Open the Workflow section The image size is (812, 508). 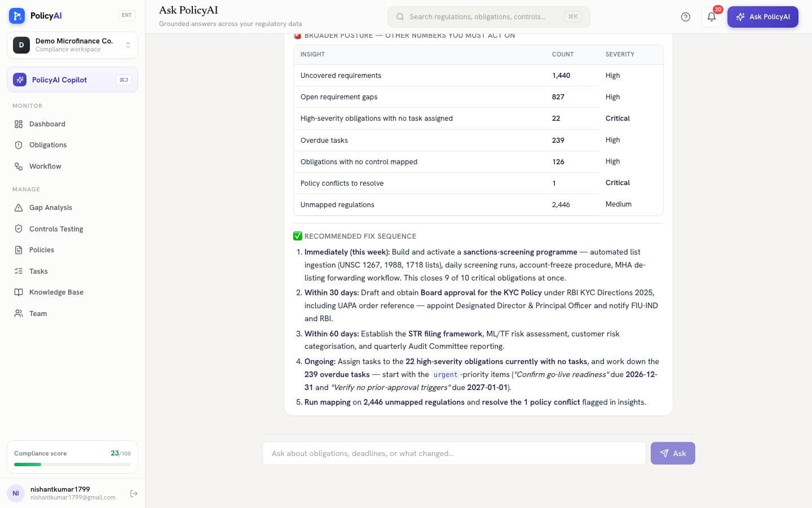click(72, 167)
